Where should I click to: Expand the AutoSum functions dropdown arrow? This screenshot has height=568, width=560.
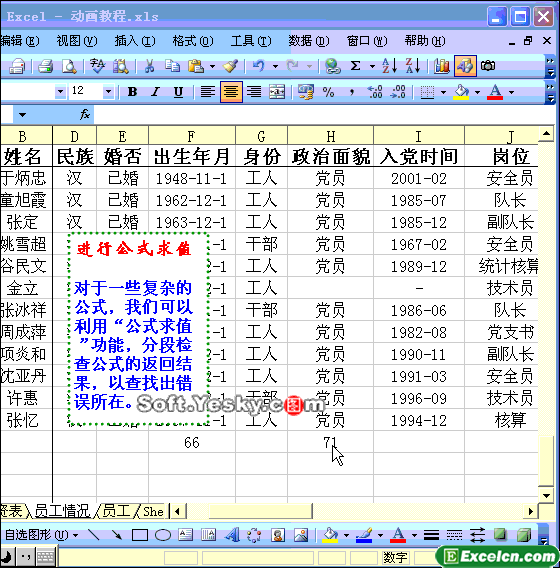(x=372, y=67)
